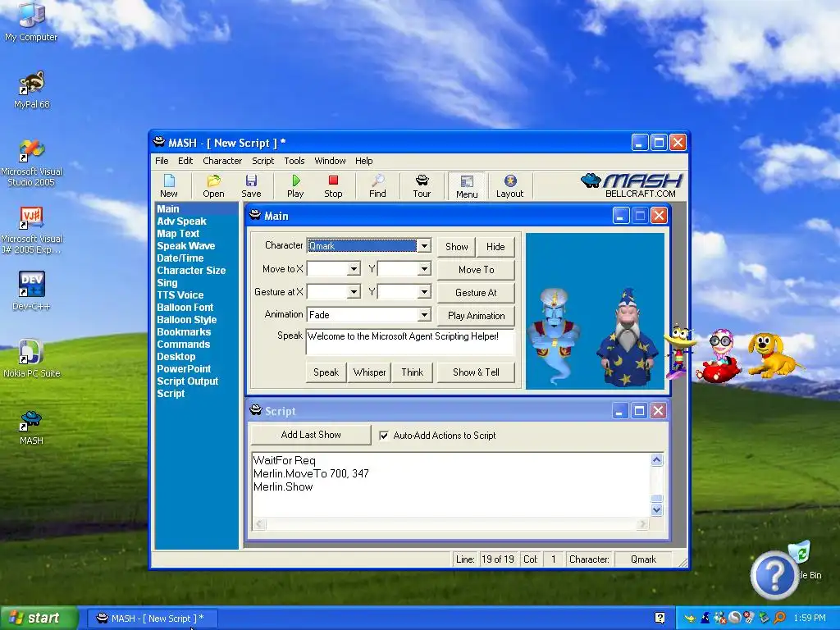Image resolution: width=840 pixels, height=630 pixels.
Task: Click the Show button
Action: 456,246
